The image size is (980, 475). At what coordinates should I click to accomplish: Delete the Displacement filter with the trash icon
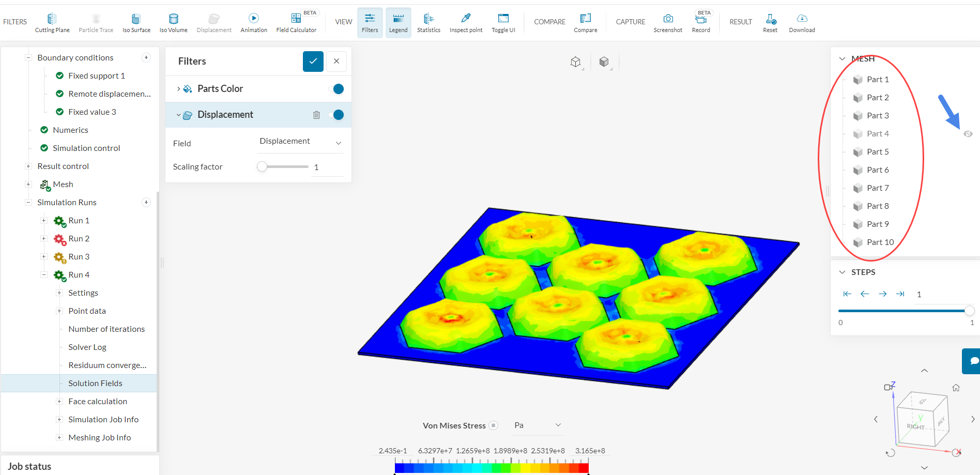[x=316, y=115]
